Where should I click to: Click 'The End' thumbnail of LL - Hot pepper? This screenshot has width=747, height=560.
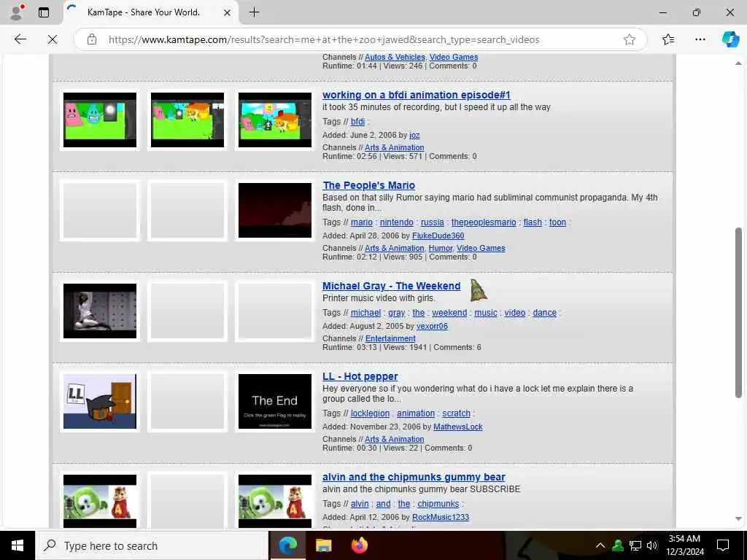point(275,402)
